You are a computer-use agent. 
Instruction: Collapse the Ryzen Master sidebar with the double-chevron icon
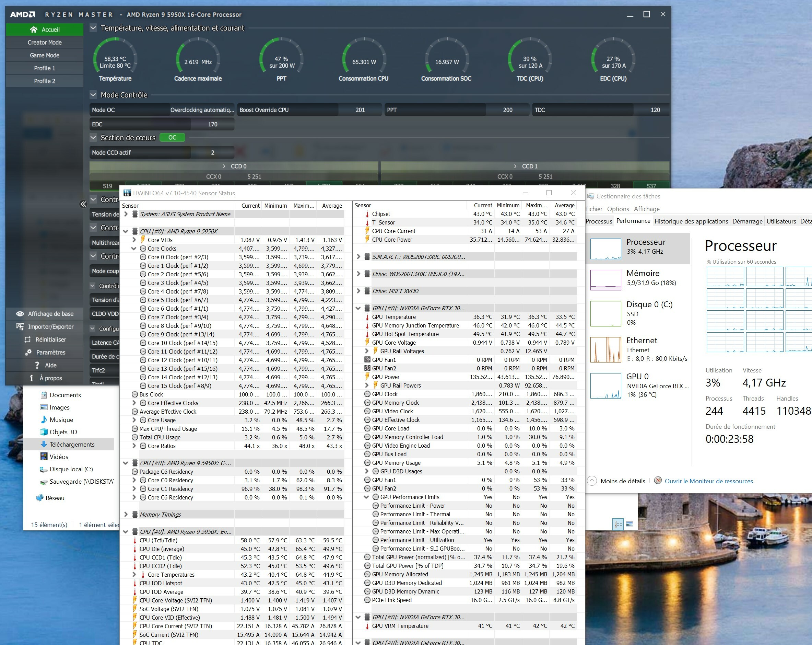[x=83, y=204]
